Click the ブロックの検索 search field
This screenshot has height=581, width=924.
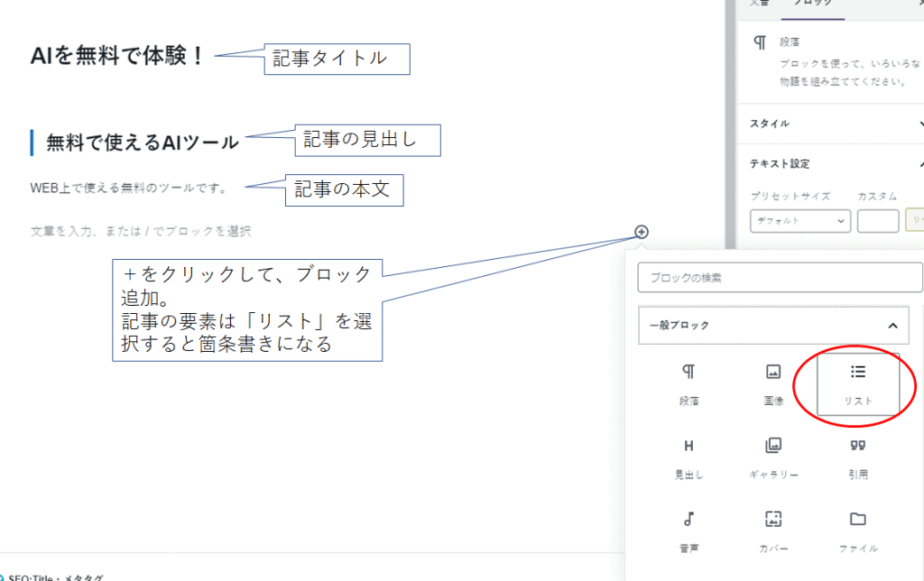[x=780, y=278]
